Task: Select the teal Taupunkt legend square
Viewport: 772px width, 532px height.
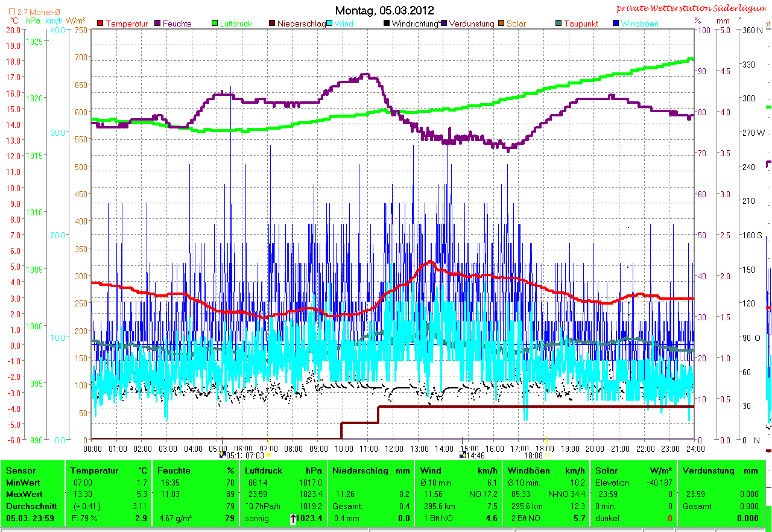Action: click(558, 24)
